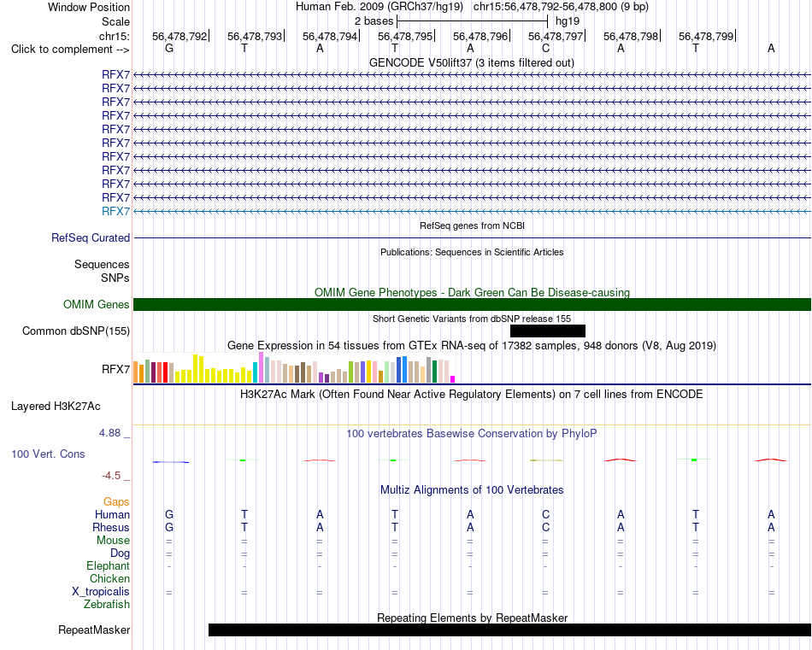Open 'Multiz Alignments of 100 Vertebrates' title

click(472, 489)
